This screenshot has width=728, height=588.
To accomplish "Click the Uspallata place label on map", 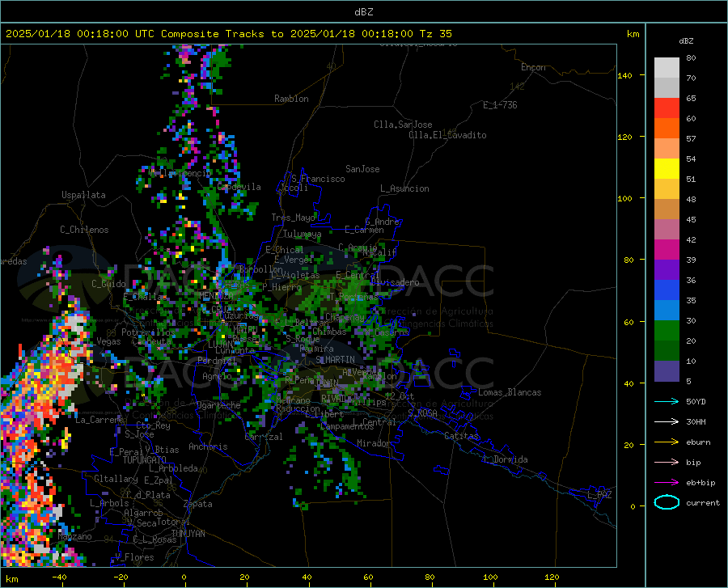I will coord(83,195).
